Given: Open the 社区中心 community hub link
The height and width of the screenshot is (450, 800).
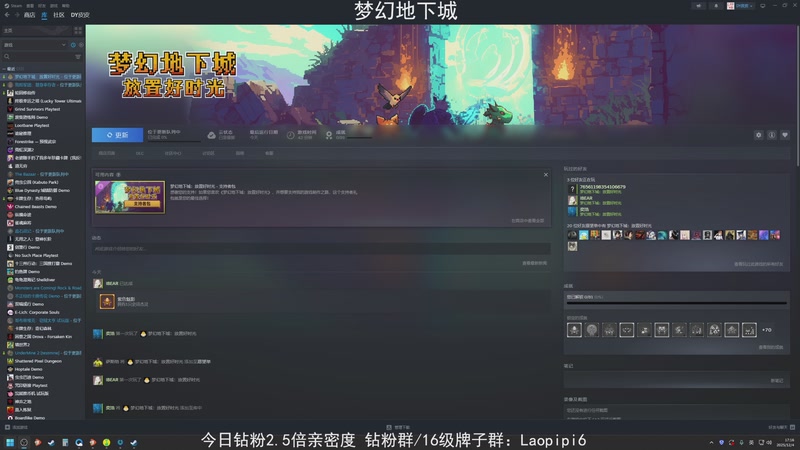Looking at the screenshot, I should 173,153.
